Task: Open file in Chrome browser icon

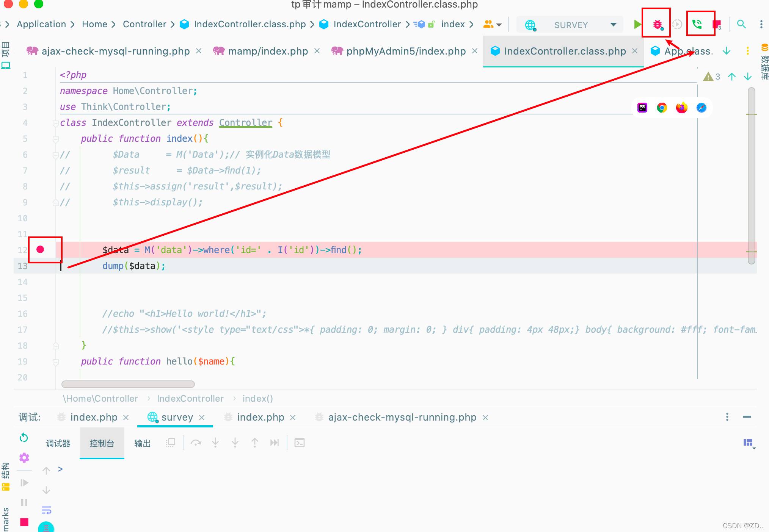Action: [662, 108]
